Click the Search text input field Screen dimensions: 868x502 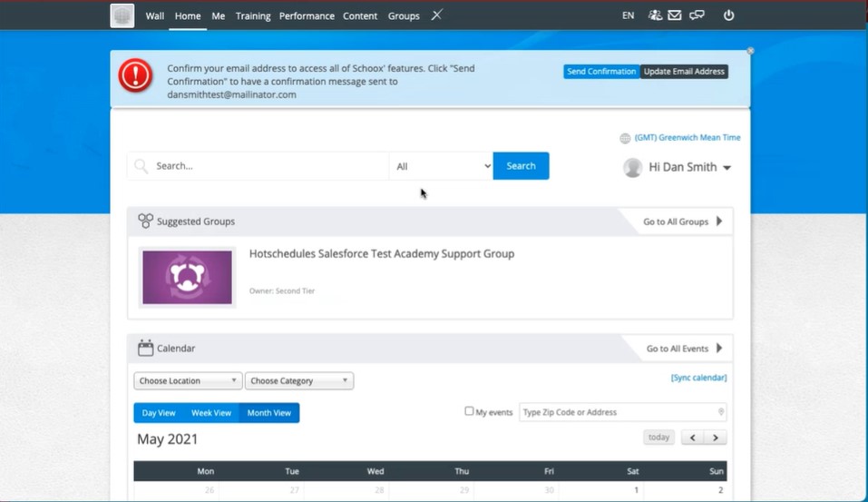click(x=268, y=166)
